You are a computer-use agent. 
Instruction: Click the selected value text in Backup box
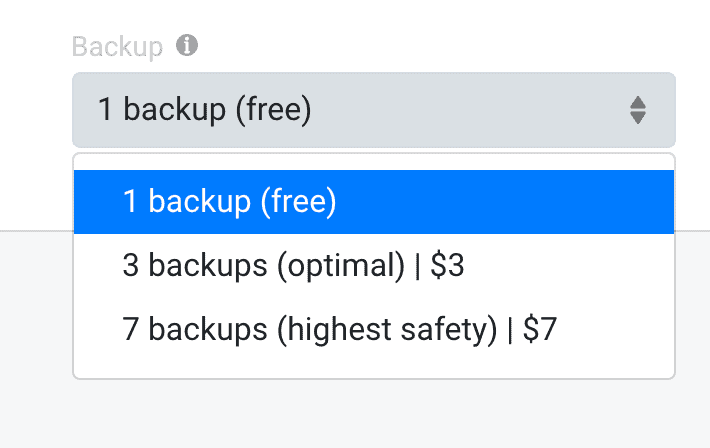[205, 110]
